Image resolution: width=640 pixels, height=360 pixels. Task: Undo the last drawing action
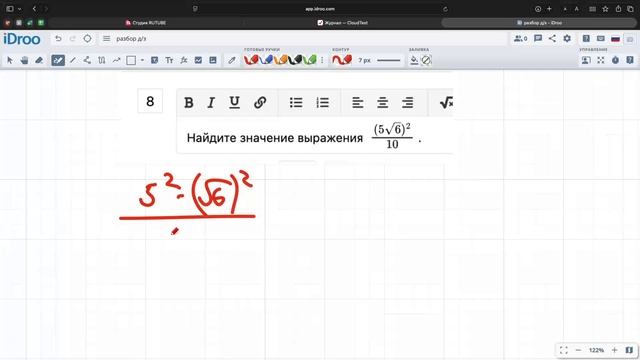pyautogui.click(x=58, y=39)
